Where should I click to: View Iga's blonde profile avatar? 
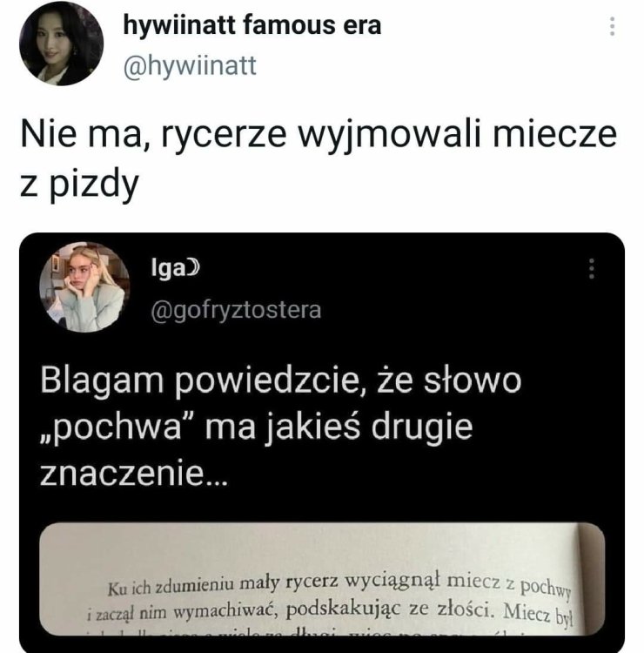84,287
